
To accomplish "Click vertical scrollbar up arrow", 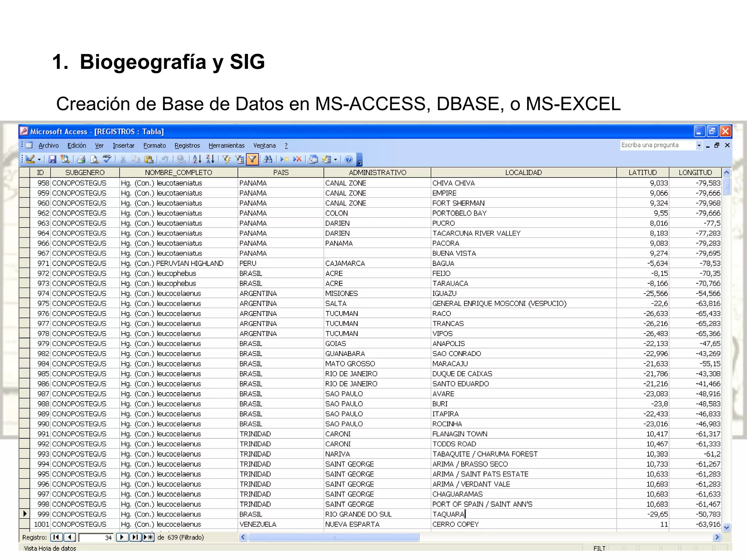I will (x=727, y=172).
